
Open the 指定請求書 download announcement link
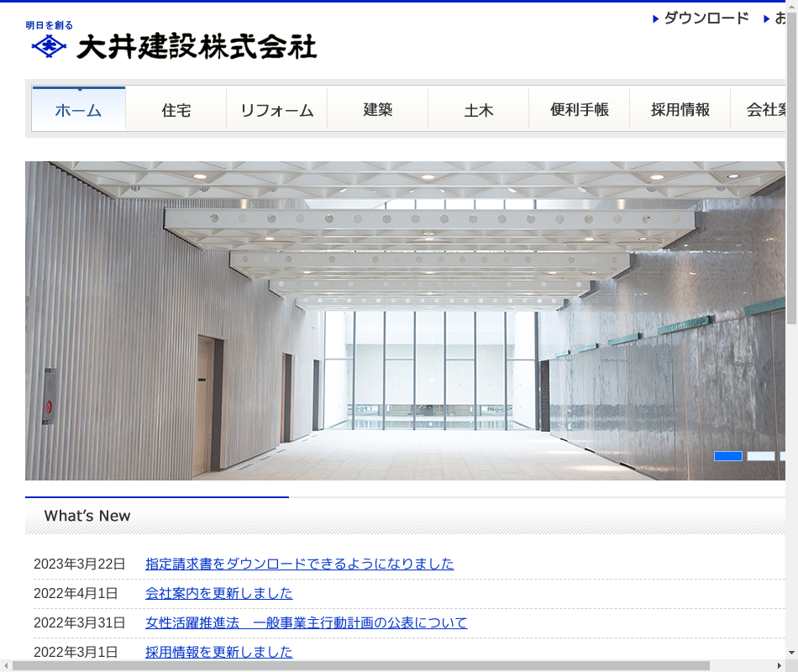(299, 564)
